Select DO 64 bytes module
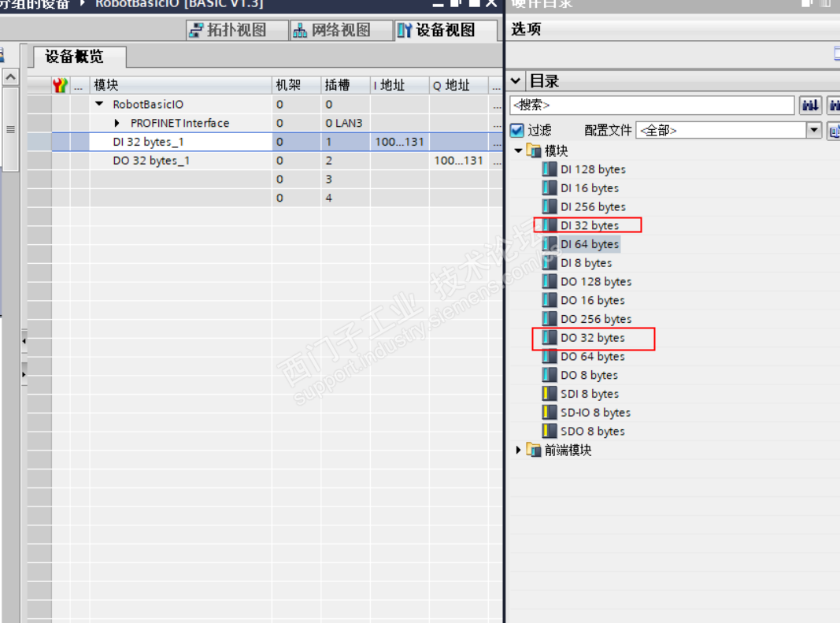 593,357
